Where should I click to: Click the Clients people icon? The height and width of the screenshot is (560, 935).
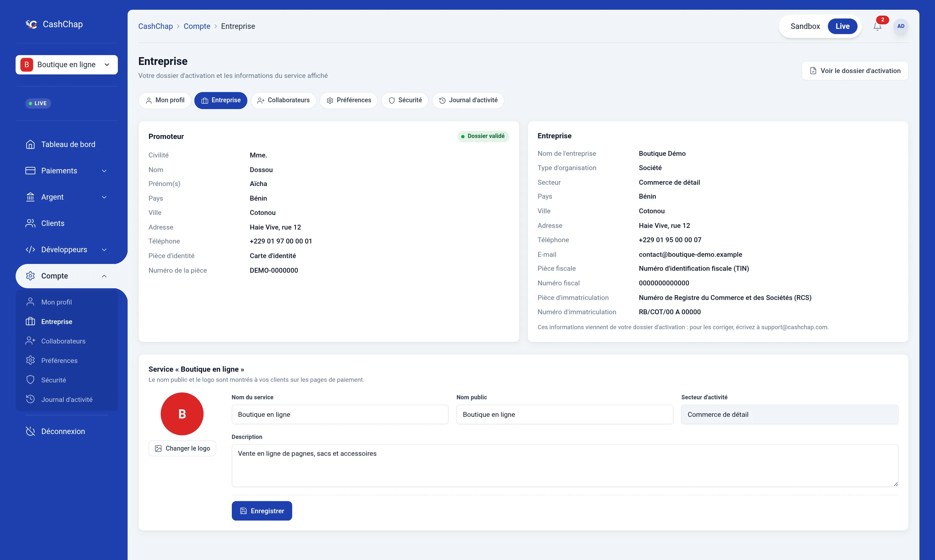[30, 223]
